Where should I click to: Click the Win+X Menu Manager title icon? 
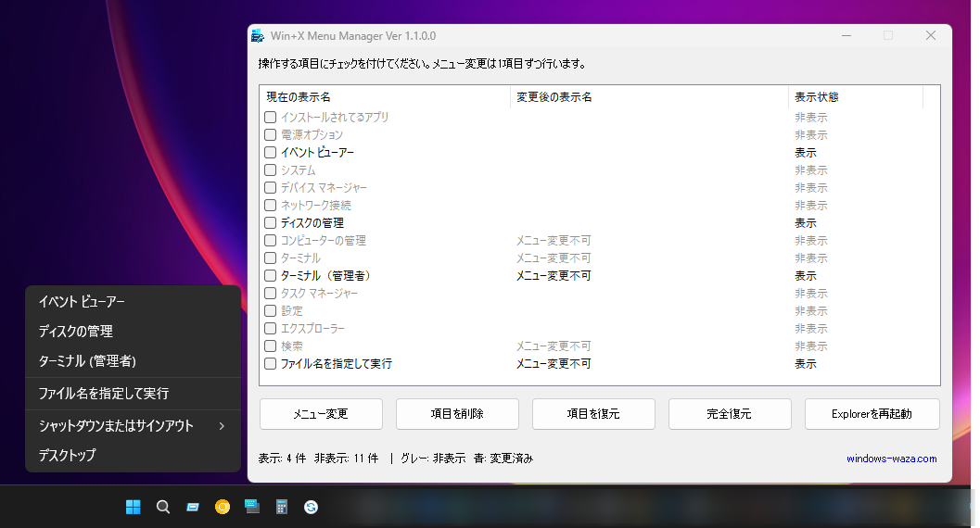(x=258, y=36)
